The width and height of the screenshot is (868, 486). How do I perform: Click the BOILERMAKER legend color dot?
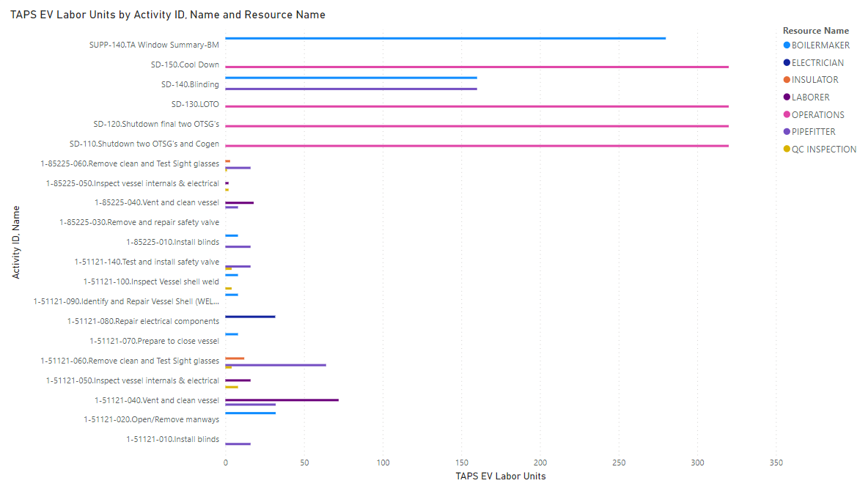point(787,45)
